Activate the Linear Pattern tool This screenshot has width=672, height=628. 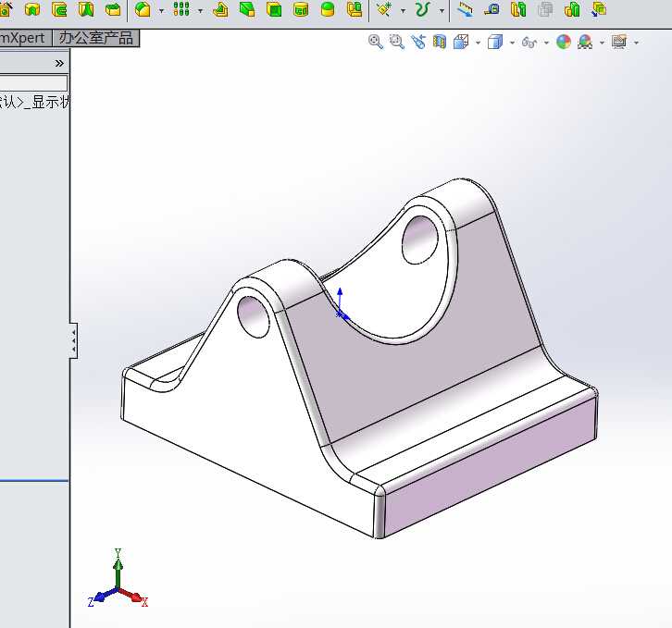click(181, 9)
